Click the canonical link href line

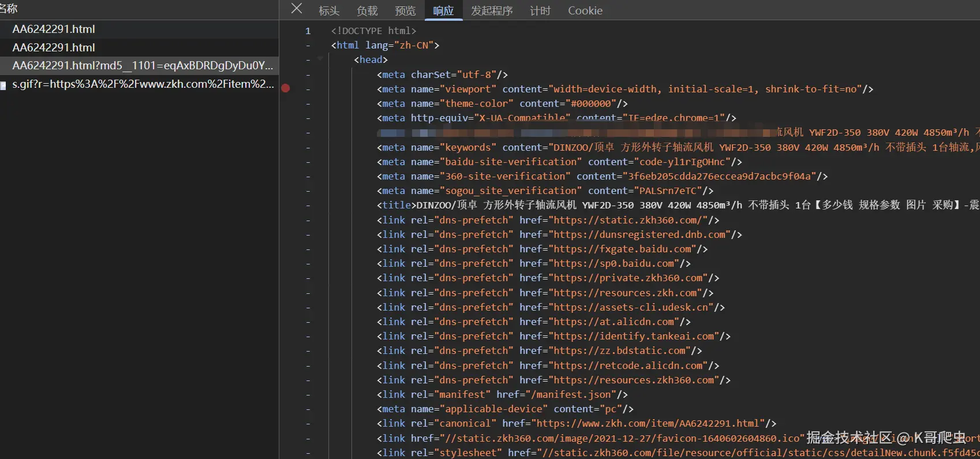pos(576,423)
